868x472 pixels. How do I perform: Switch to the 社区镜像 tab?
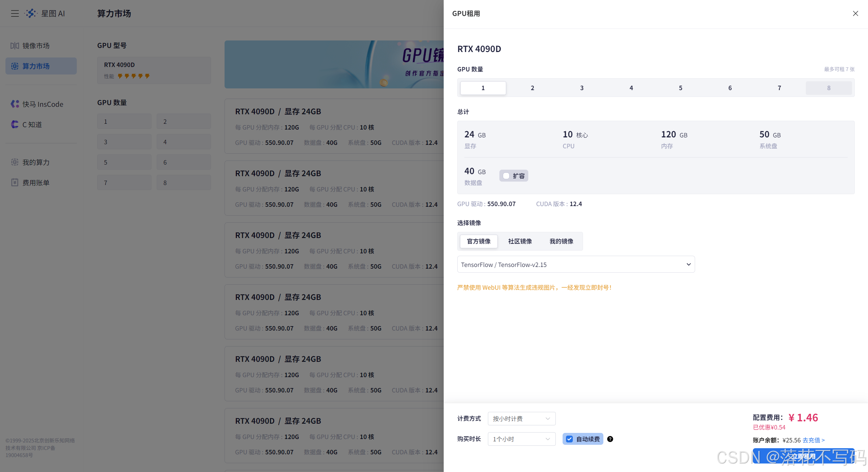pyautogui.click(x=519, y=241)
